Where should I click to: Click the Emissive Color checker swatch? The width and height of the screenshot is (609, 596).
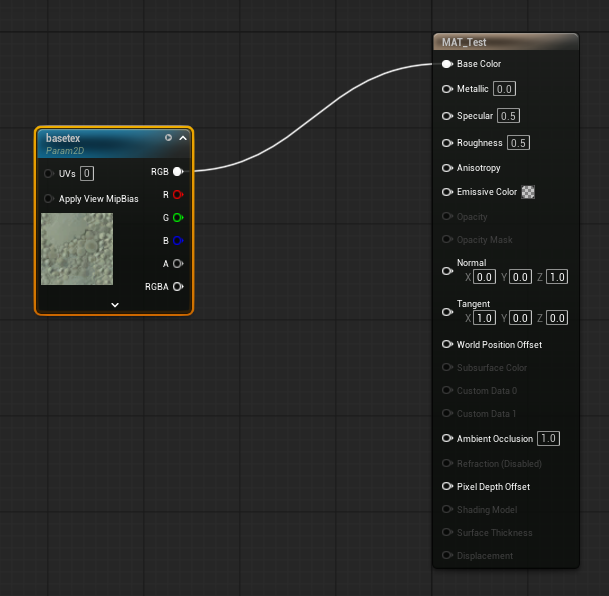click(x=528, y=192)
